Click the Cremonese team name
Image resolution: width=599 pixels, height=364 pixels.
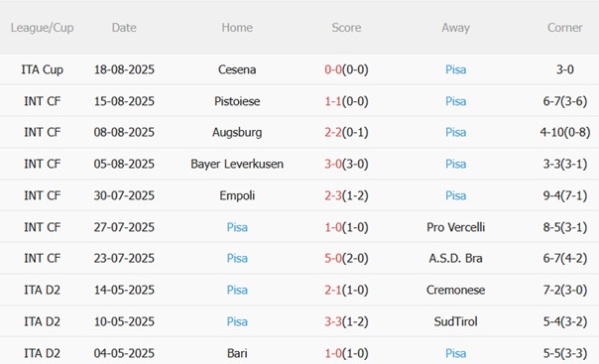click(x=455, y=290)
